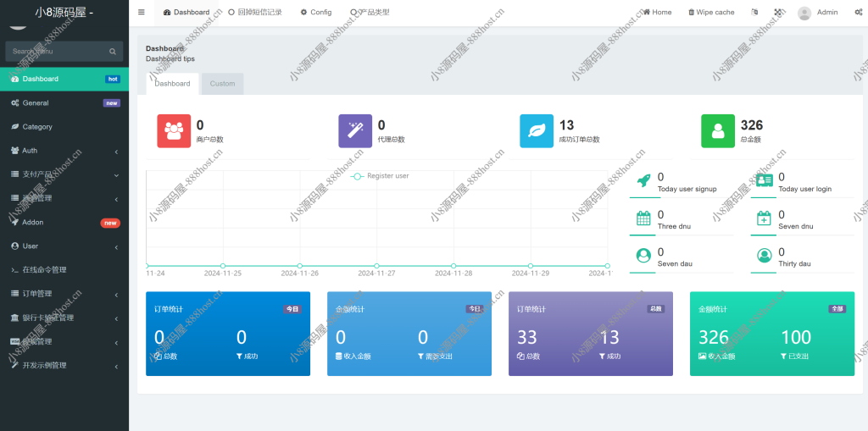Click the rocket icon for Today user signup
This screenshot has width=868, height=431.
point(643,181)
